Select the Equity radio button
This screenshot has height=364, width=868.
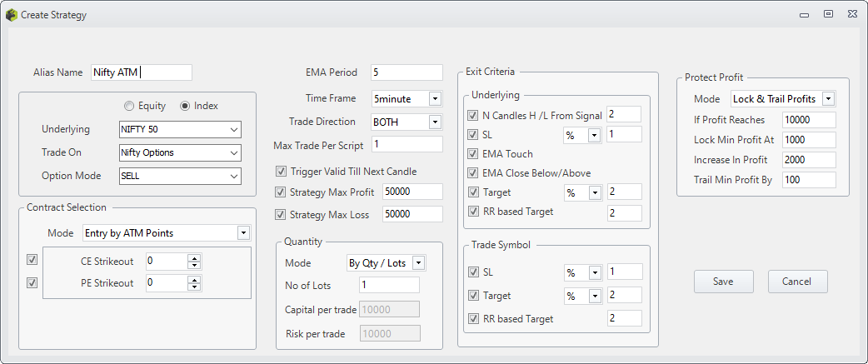[x=129, y=106]
